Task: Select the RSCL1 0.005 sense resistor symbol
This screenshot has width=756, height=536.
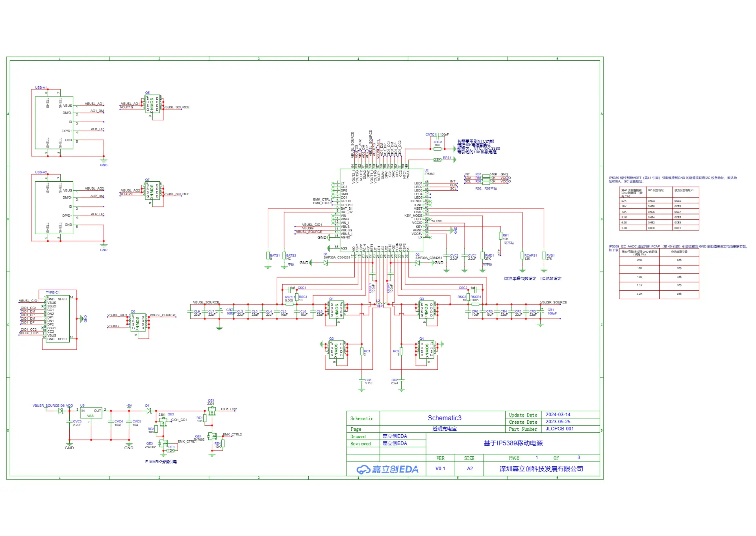Action: tap(289, 304)
